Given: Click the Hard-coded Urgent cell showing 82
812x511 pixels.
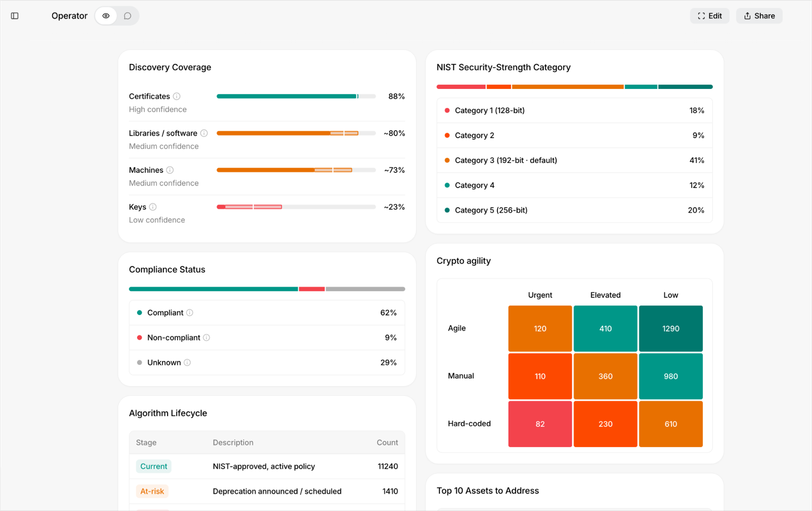Looking at the screenshot, I should click(x=540, y=424).
